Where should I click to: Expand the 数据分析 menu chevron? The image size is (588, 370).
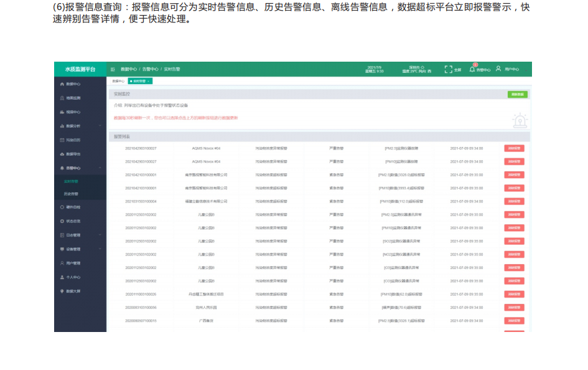100,126
